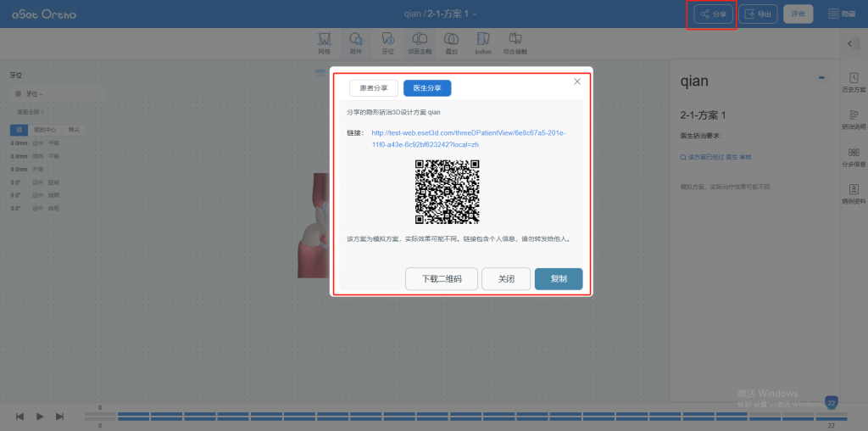
Task: Click the 导出 export button
Action: click(x=759, y=14)
